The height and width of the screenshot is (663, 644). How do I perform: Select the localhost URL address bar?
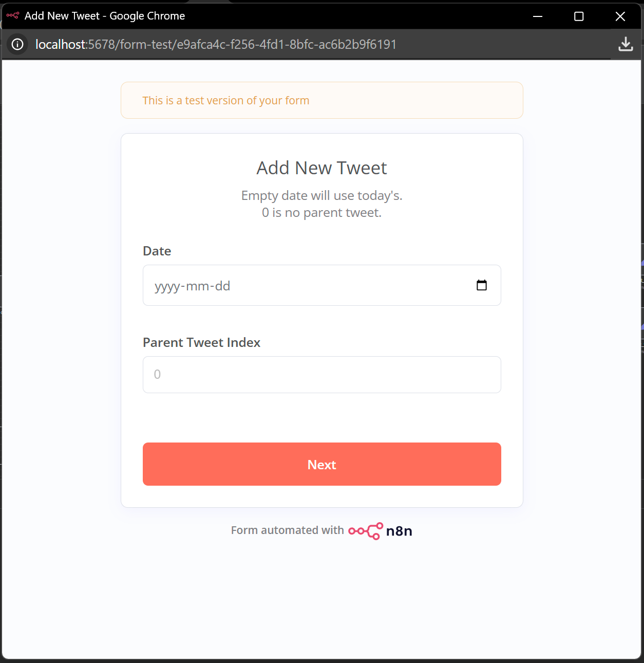coord(216,45)
